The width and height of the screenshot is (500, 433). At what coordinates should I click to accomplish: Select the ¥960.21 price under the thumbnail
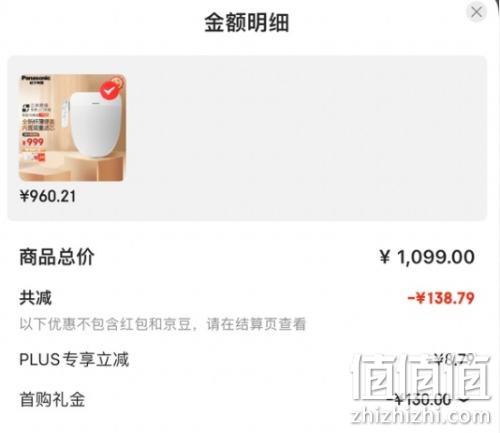pyautogui.click(x=48, y=196)
